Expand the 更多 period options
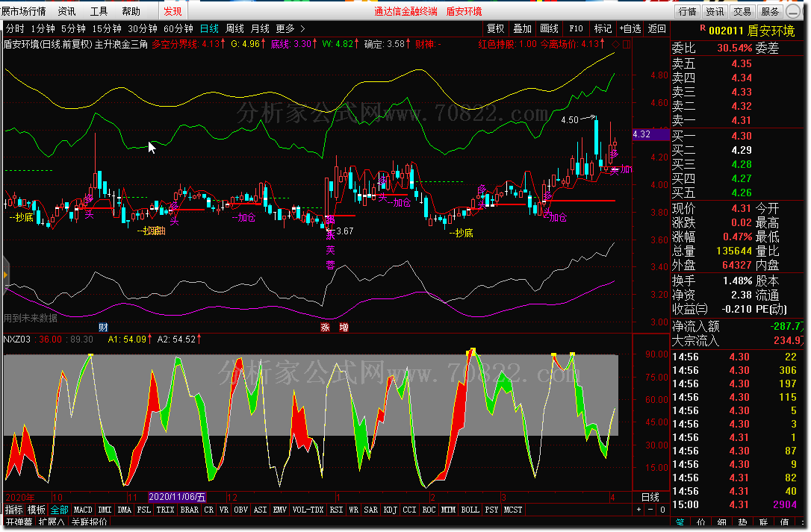This screenshot has height=532, width=811. pyautogui.click(x=290, y=28)
